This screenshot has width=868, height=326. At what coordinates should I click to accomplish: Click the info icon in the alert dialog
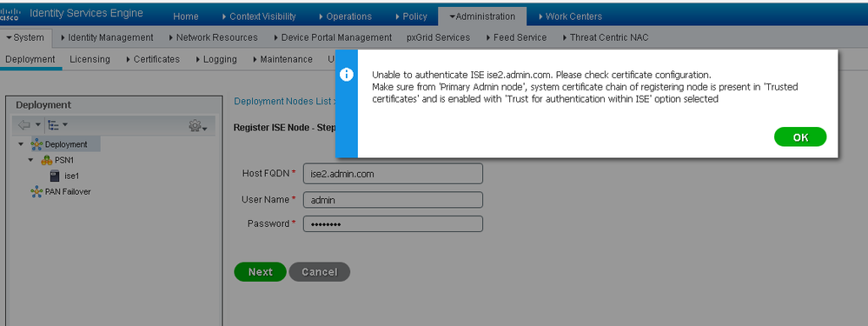(347, 75)
